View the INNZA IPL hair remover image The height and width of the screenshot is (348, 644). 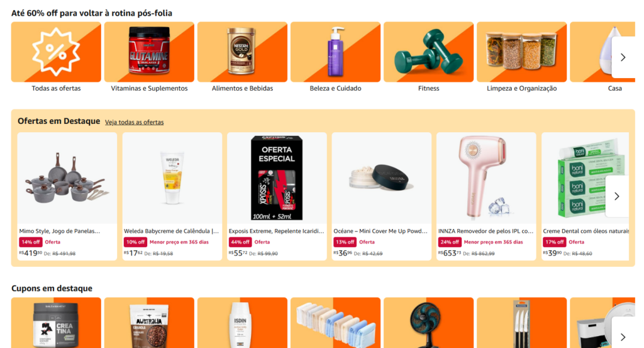pos(486,178)
